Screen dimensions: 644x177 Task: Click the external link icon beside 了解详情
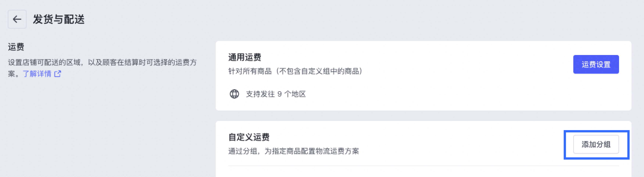pos(58,74)
